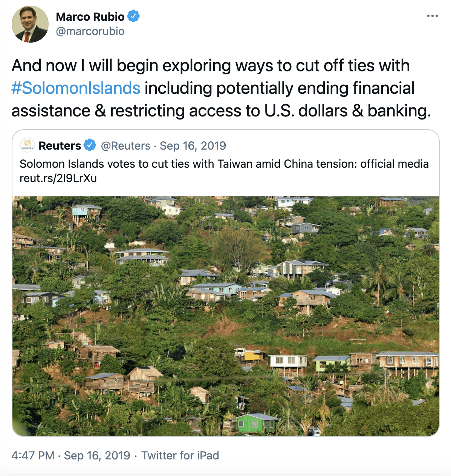Click the Reuters display name
Image resolution: width=451 pixels, height=476 pixels.
pos(60,145)
